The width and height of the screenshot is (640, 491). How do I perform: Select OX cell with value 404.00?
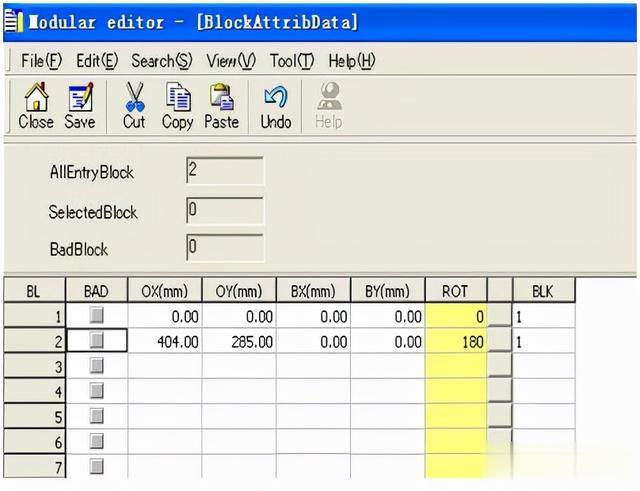[x=165, y=341]
